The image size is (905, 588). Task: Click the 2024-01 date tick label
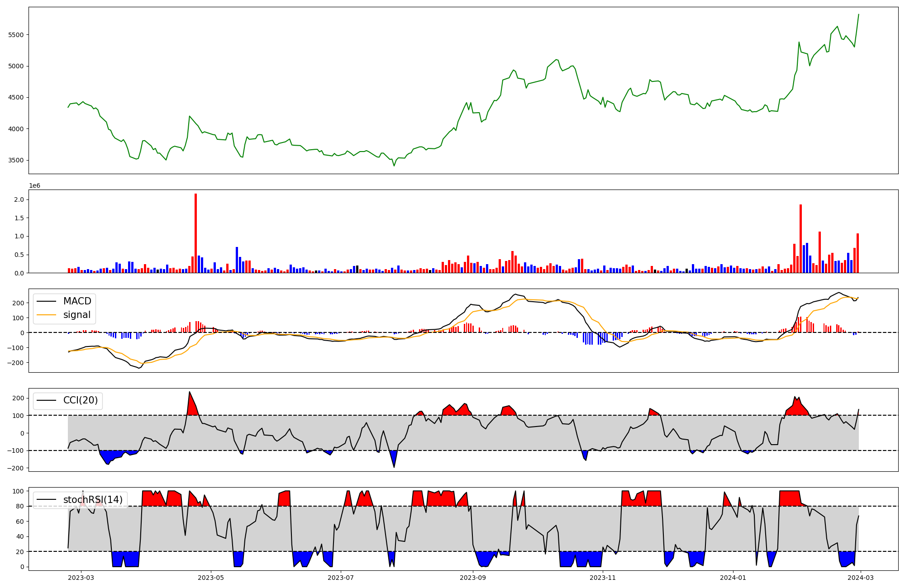tap(733, 577)
